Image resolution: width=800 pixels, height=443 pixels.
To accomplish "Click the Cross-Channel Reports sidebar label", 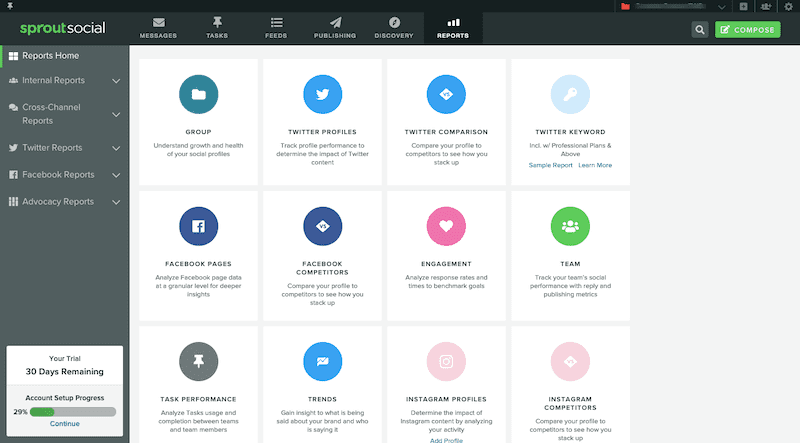I will click(51, 114).
